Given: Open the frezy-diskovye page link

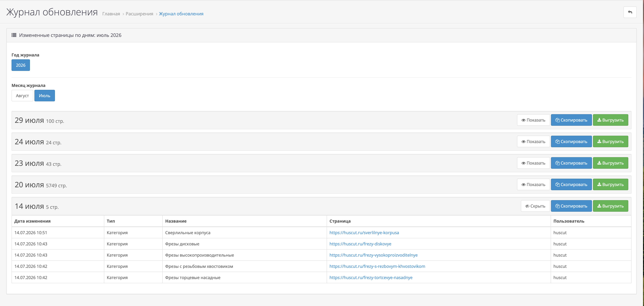Looking at the screenshot, I should click(x=360, y=244).
